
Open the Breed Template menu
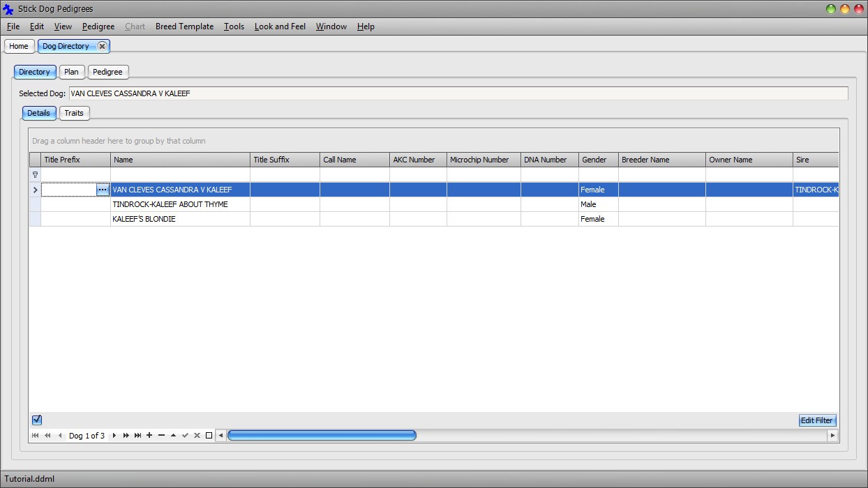tap(184, 26)
